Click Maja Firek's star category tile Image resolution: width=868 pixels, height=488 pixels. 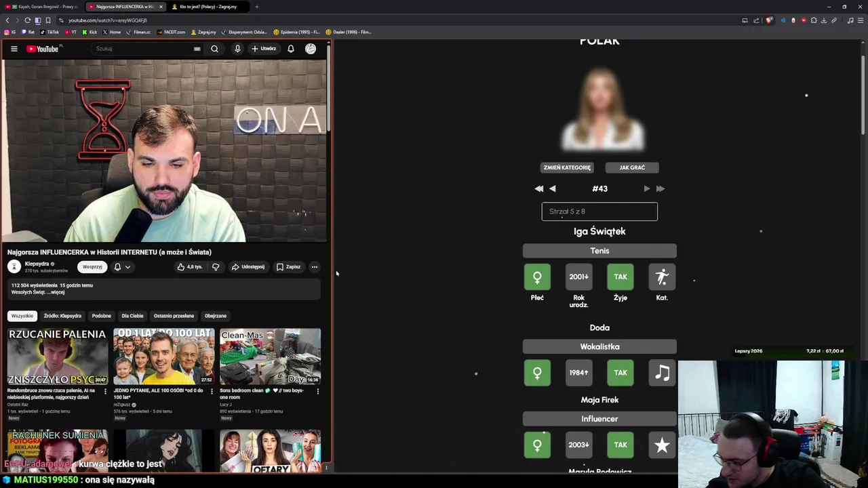[662, 445]
